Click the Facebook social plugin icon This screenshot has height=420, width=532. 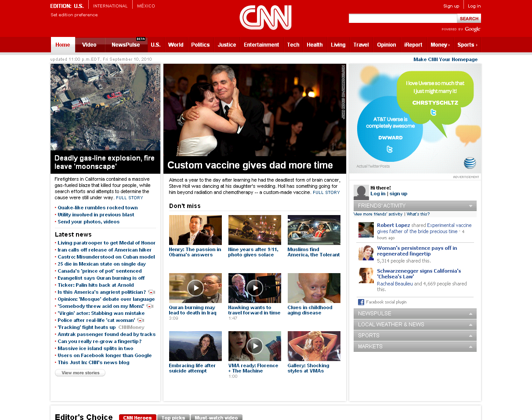[x=361, y=302]
